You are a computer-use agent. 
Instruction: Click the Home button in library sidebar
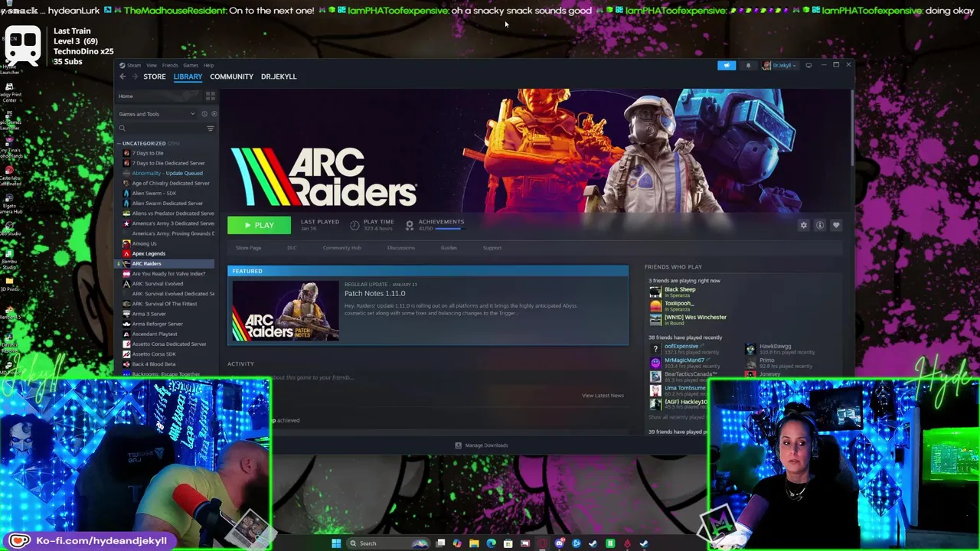point(159,96)
